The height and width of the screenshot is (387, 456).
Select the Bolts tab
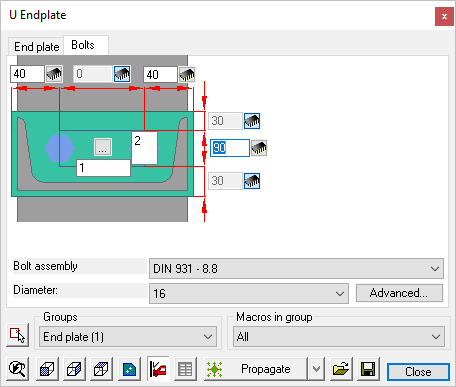pyautogui.click(x=83, y=45)
